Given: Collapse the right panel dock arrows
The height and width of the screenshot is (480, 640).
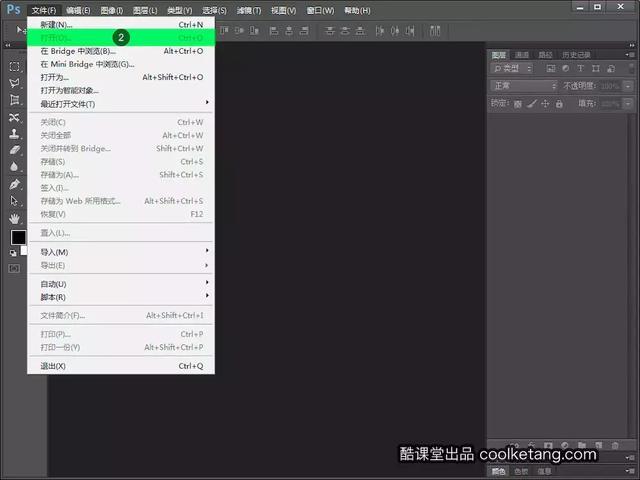Looking at the screenshot, I should pyautogui.click(x=631, y=45).
